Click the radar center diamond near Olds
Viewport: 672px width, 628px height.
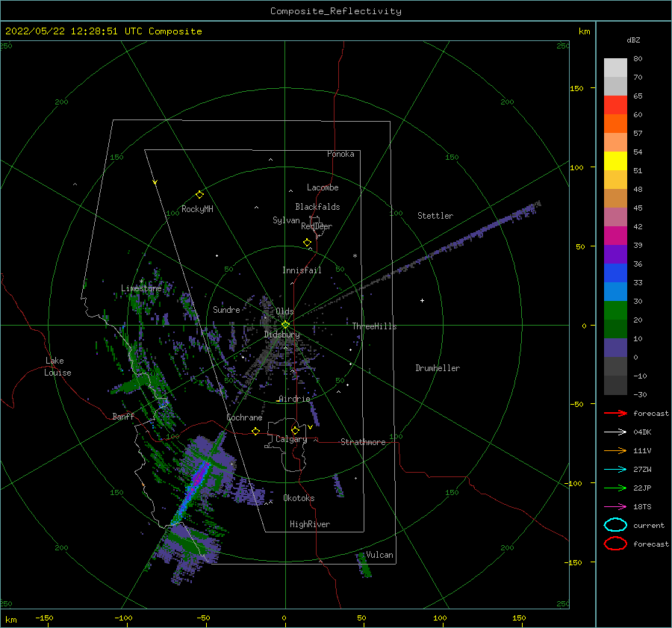pyautogui.click(x=285, y=325)
